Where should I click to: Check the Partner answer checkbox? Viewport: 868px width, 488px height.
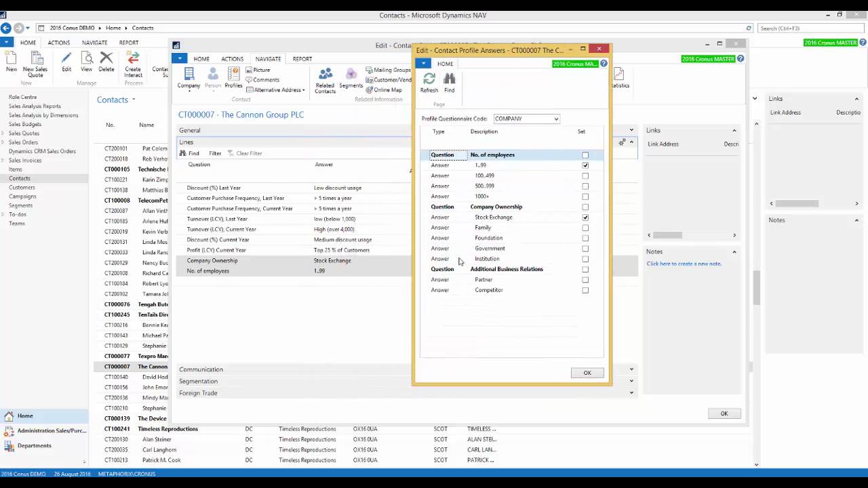[x=585, y=280]
